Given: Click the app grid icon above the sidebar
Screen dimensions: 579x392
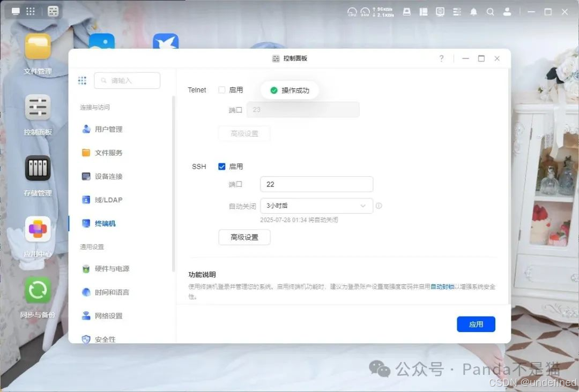Looking at the screenshot, I should click(x=82, y=80).
